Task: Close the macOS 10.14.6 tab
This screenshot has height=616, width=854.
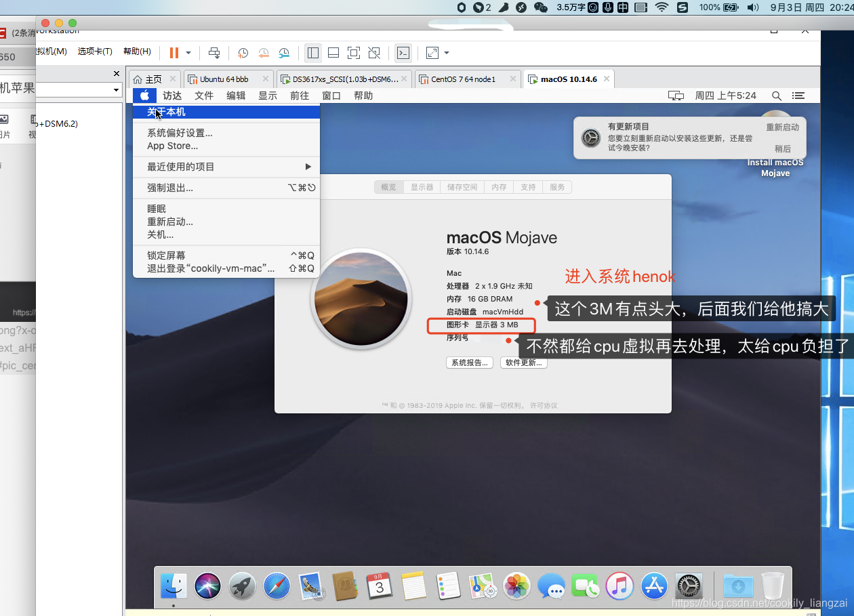Action: (x=607, y=79)
